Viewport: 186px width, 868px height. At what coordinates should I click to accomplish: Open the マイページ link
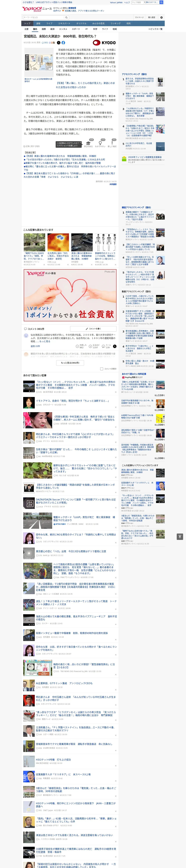[139, 18]
